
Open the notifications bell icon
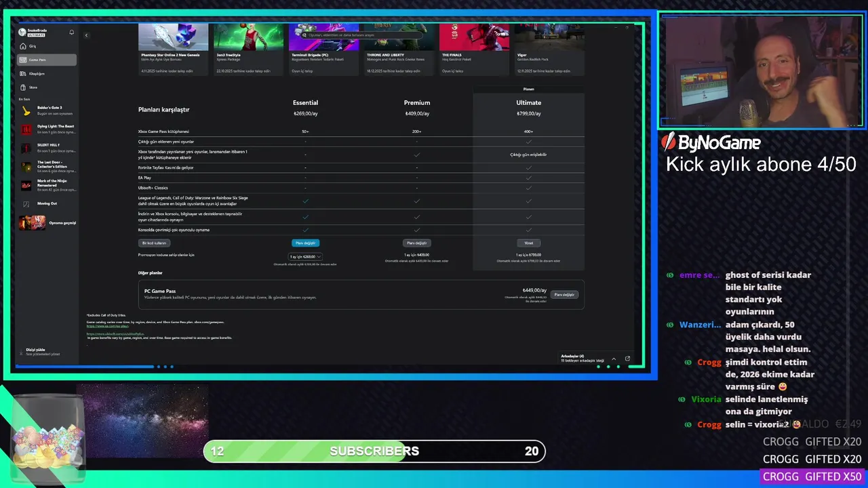pos(71,32)
